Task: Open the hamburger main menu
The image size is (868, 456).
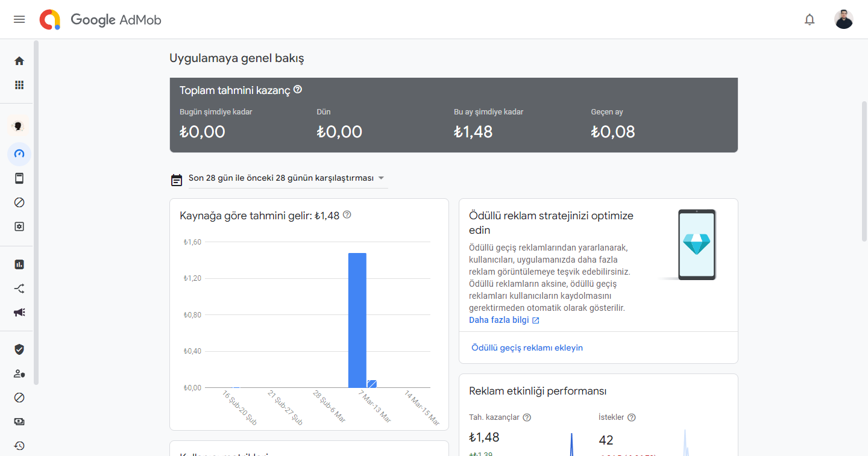Action: pyautogui.click(x=19, y=19)
